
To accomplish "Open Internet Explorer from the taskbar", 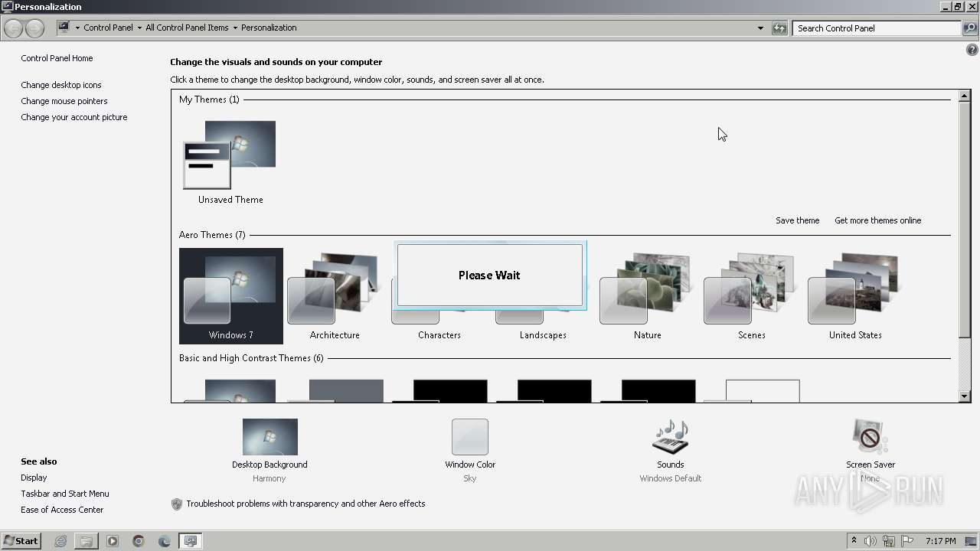I will 60,541.
